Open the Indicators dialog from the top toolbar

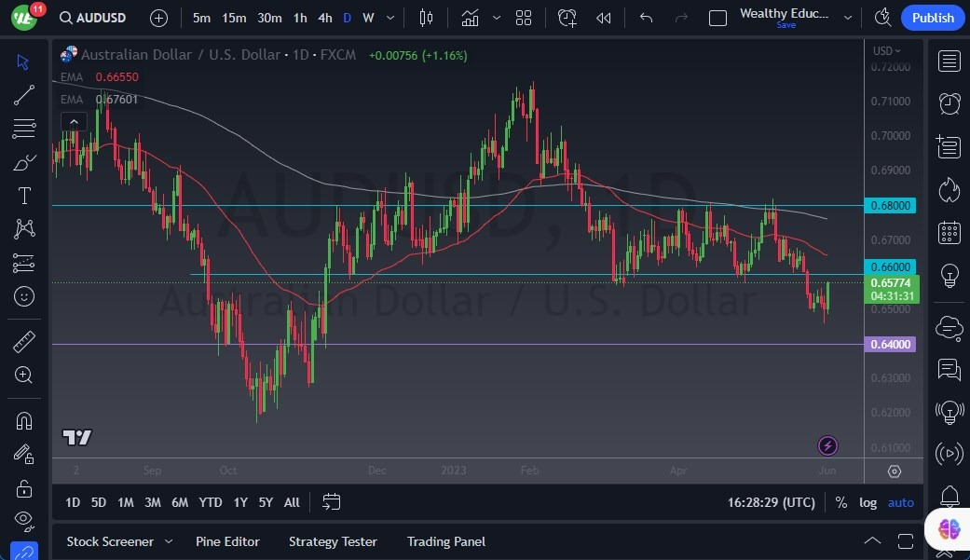tap(471, 17)
